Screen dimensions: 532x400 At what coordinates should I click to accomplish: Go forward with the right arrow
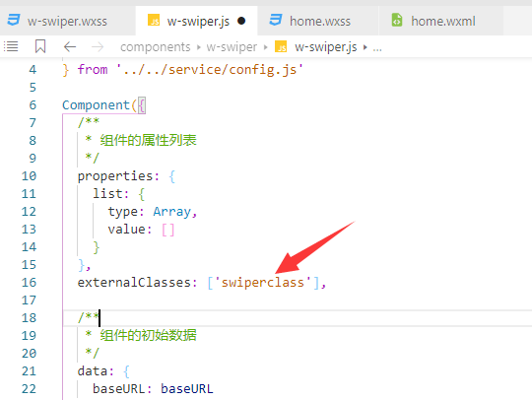[x=98, y=47]
